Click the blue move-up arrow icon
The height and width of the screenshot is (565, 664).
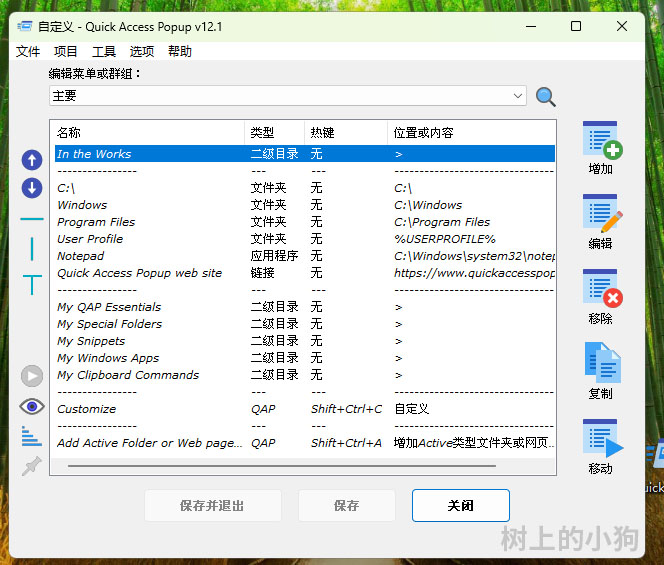(32, 160)
